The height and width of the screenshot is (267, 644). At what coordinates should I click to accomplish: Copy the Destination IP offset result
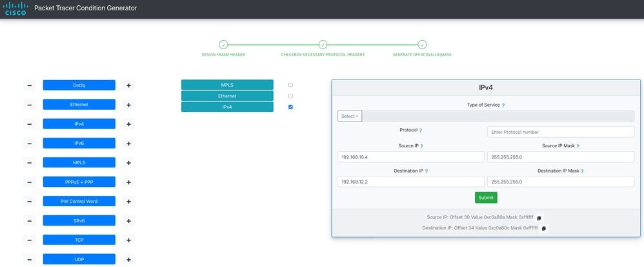coord(544,228)
